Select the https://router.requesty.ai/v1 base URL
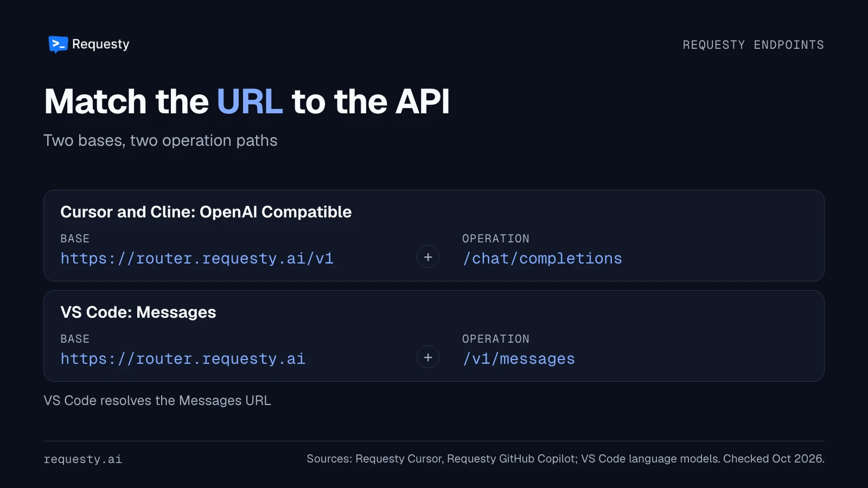 (197, 259)
